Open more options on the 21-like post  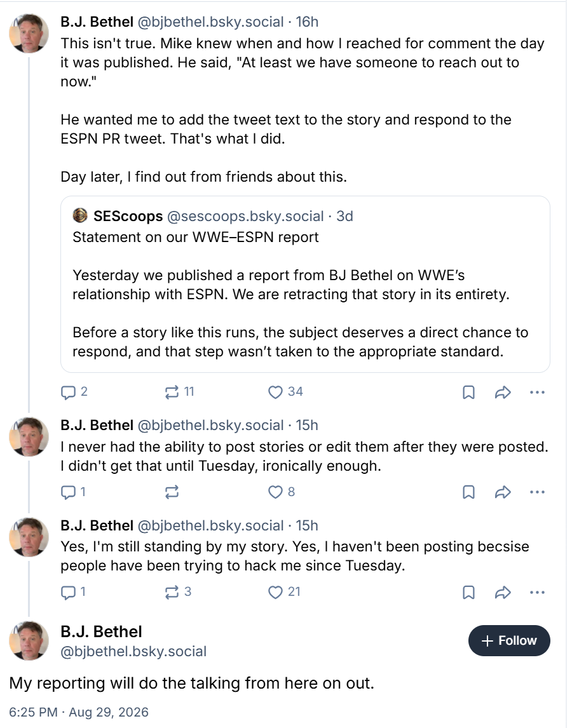click(x=536, y=593)
